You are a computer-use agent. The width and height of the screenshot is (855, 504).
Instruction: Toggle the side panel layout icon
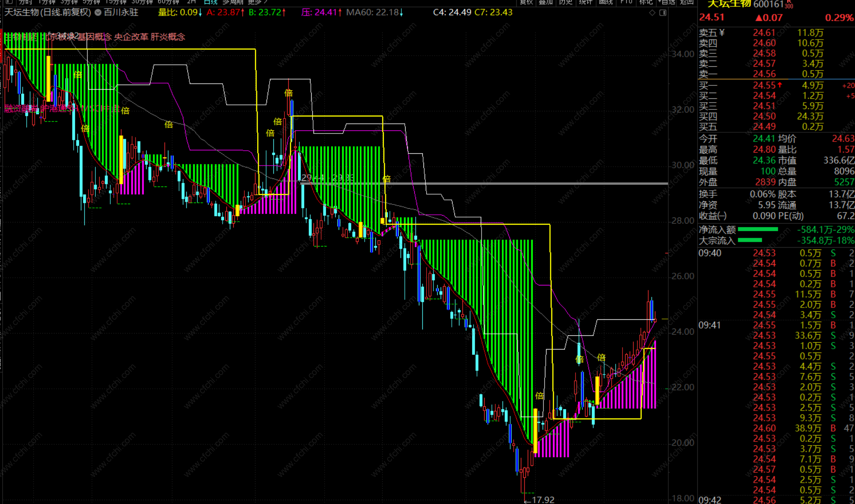pos(663,13)
